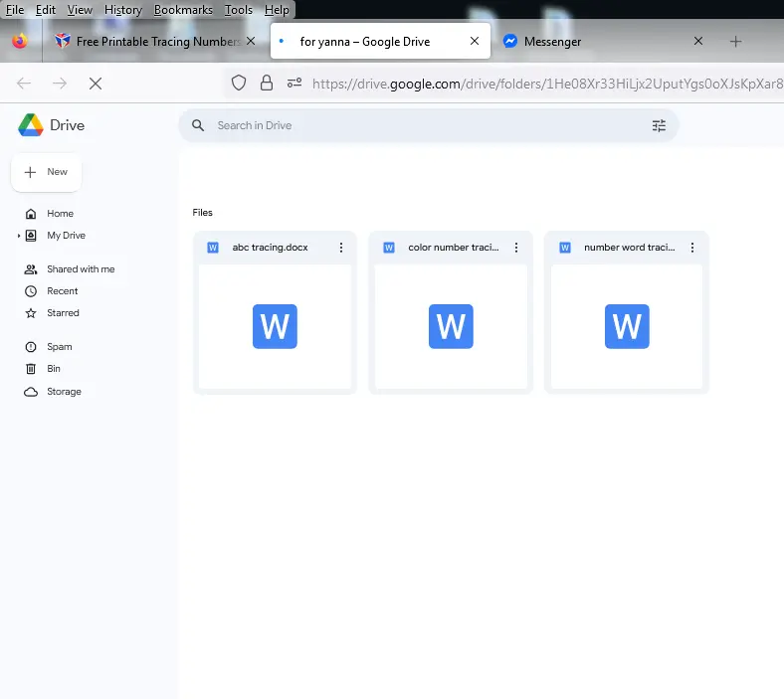
Task: Open the Bookmarks menu
Action: point(183,10)
